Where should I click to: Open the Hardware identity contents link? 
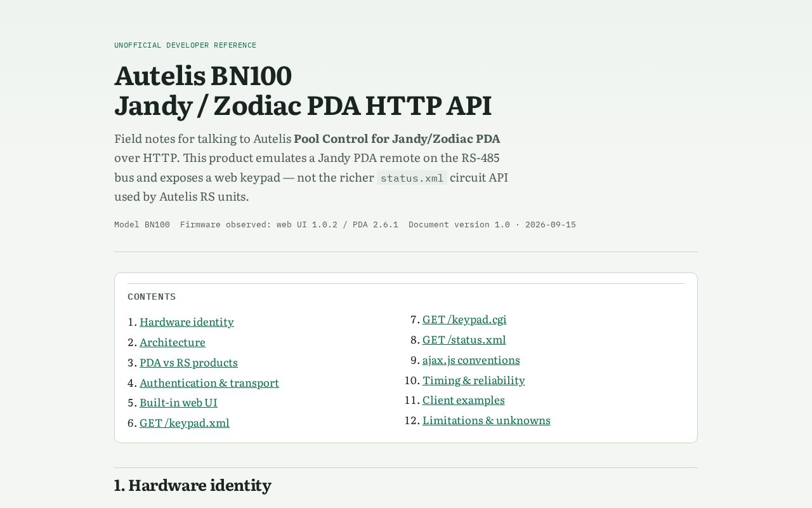(x=187, y=322)
